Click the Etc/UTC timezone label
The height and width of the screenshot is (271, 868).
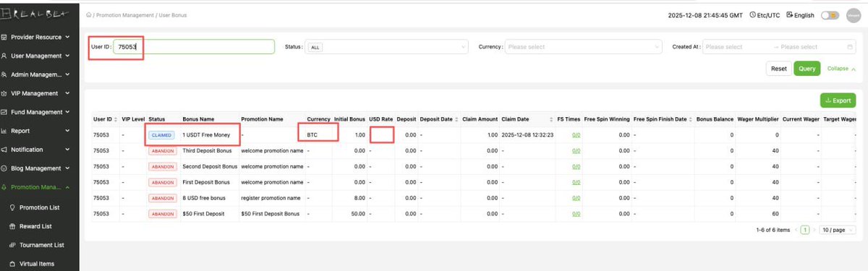(x=768, y=14)
